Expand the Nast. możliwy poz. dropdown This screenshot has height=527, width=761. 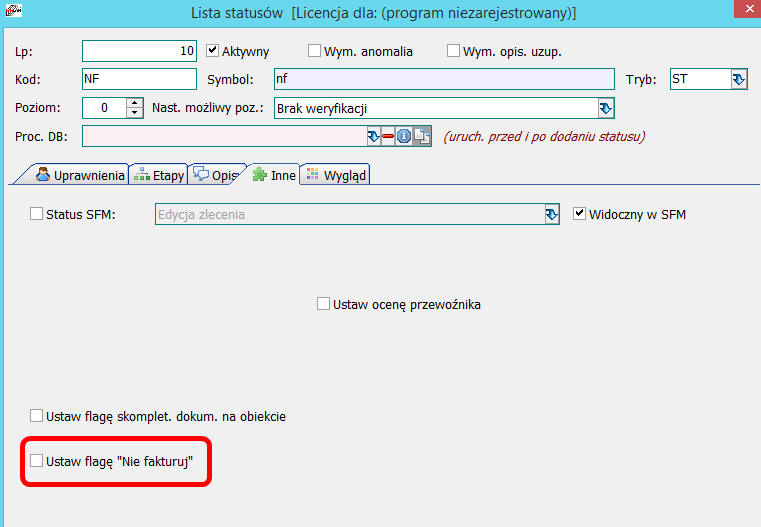[x=605, y=108]
